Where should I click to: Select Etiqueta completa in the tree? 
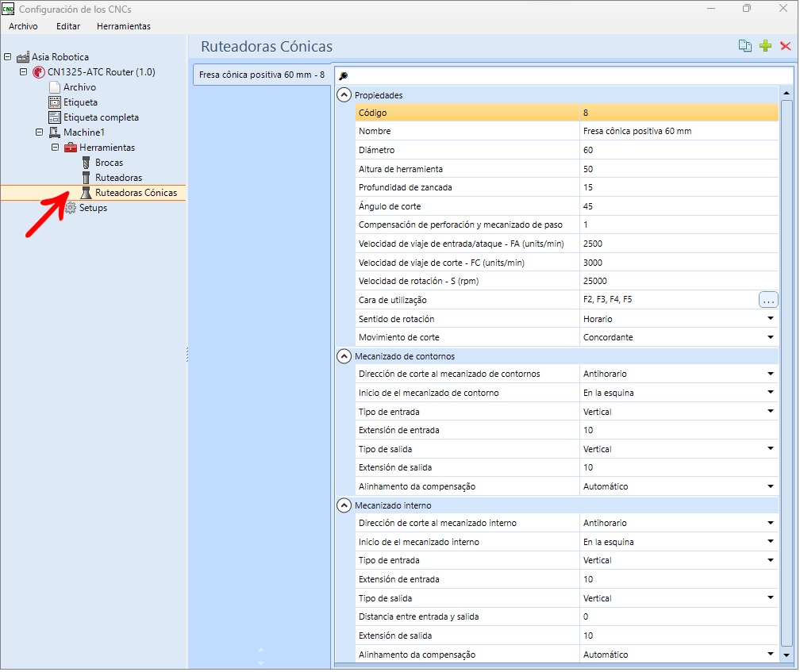(x=101, y=117)
